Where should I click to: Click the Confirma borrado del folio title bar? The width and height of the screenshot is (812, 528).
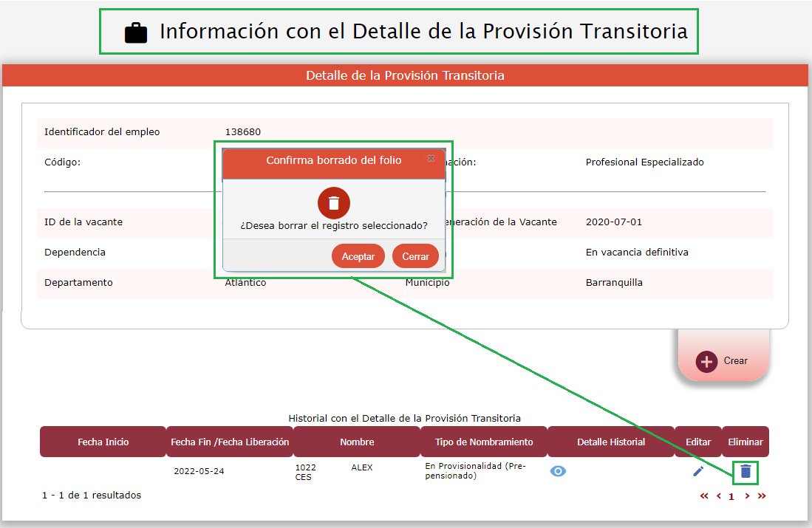[334, 160]
